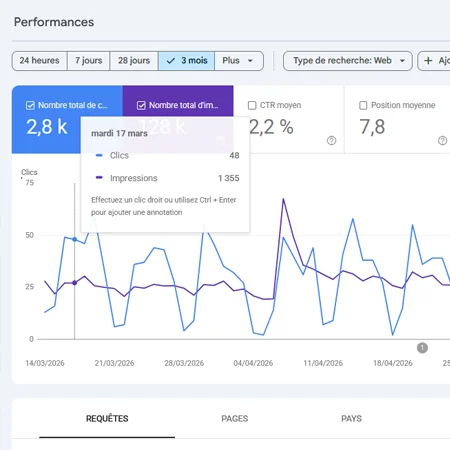
Task: Click the purple Impressions data point on chart
Action: (x=75, y=283)
